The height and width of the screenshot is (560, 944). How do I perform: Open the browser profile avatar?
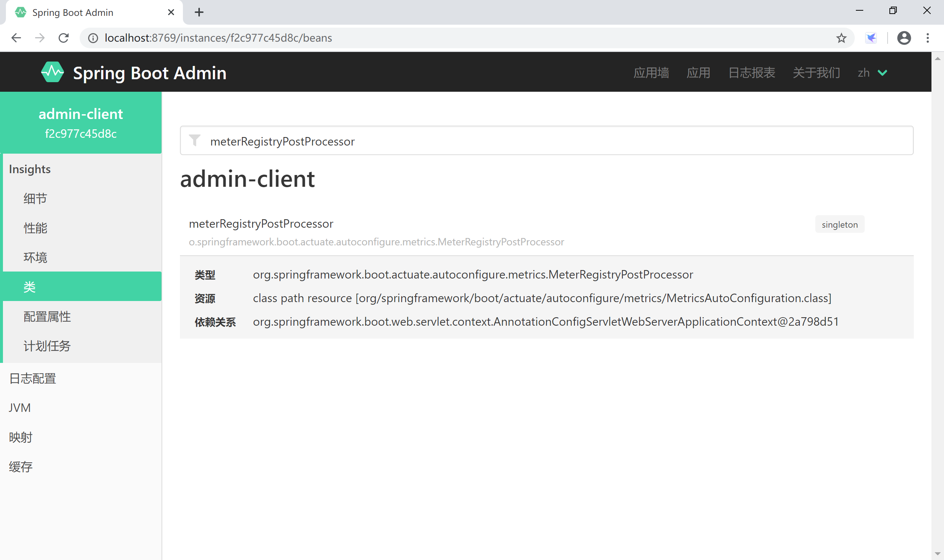903,38
